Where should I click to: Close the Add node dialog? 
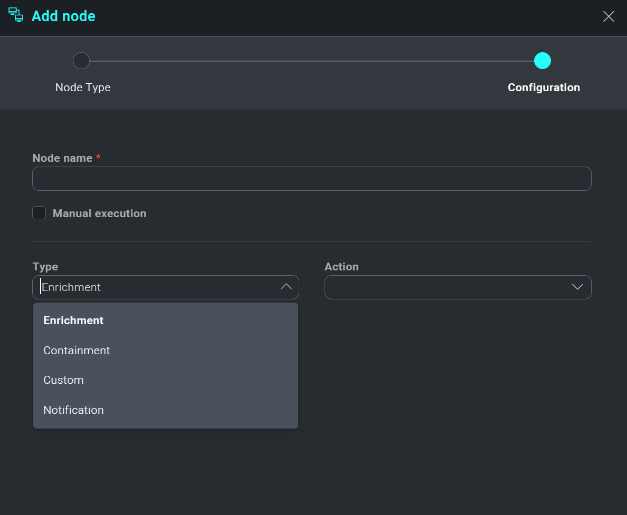(608, 16)
